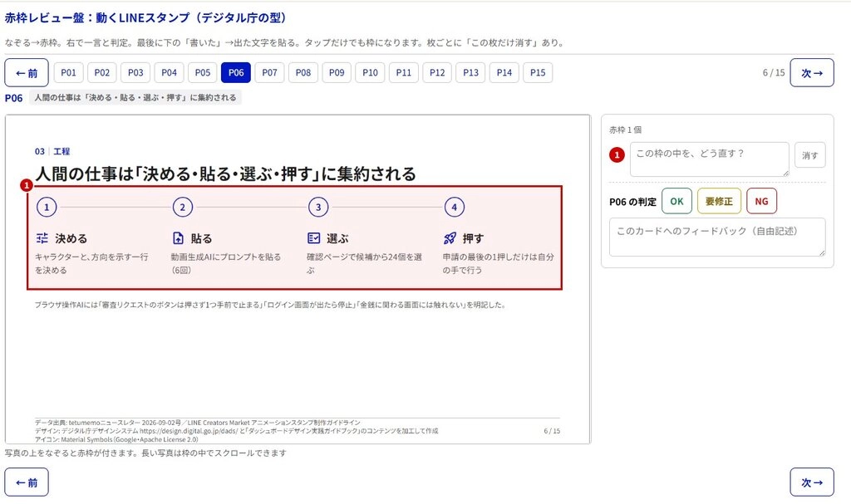Image resolution: width=851 pixels, height=504 pixels.
Task: Click the P06 title chip below tabs
Action: click(135, 98)
